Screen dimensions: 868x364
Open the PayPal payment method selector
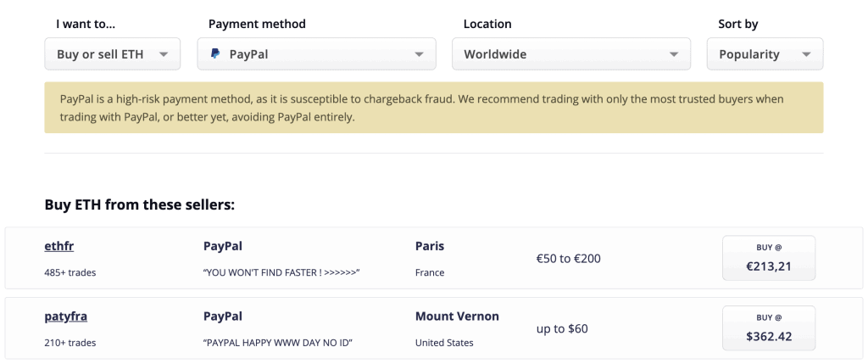point(317,53)
